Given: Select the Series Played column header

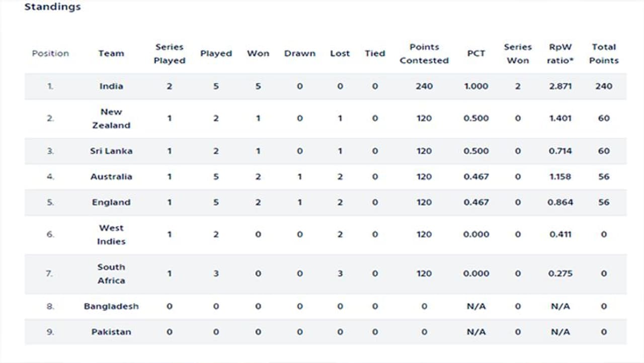Looking at the screenshot, I should click(170, 54).
